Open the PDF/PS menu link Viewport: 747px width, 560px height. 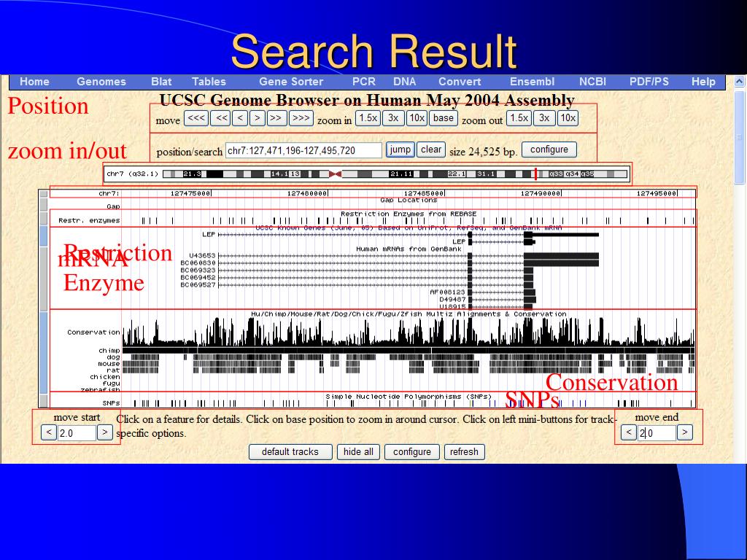click(649, 82)
